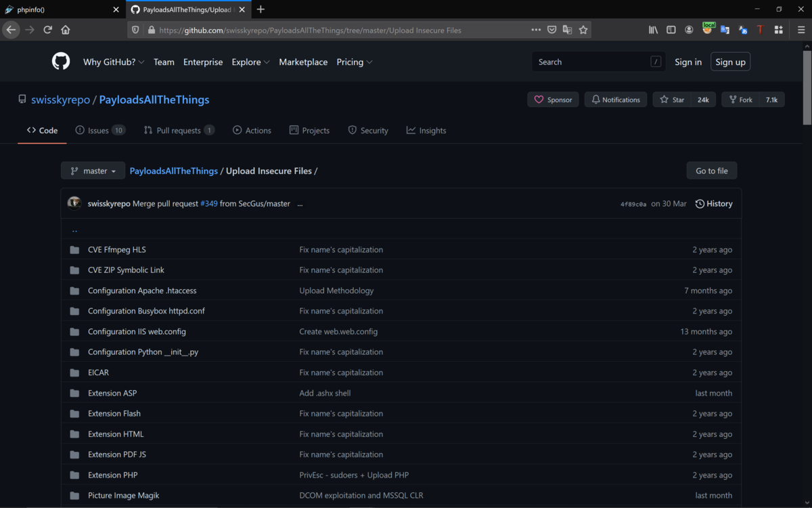This screenshot has height=508, width=812.
Task: Open the page actions three-dot menu
Action: (x=536, y=30)
